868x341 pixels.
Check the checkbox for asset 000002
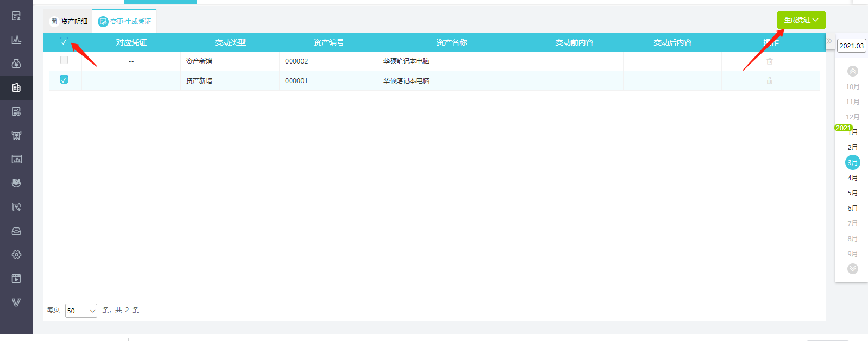[x=64, y=60]
